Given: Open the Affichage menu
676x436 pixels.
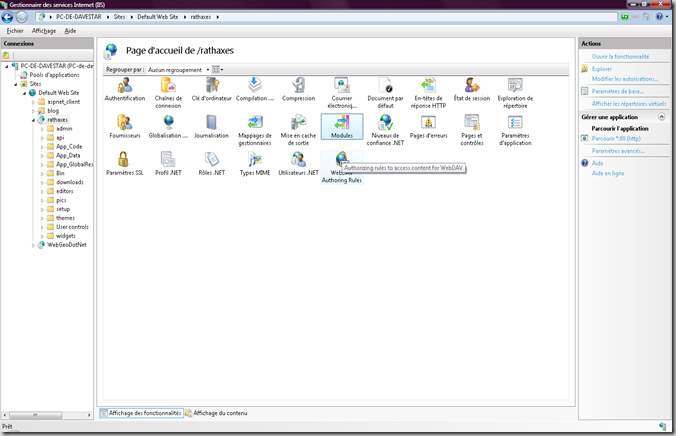Looking at the screenshot, I should (44, 31).
